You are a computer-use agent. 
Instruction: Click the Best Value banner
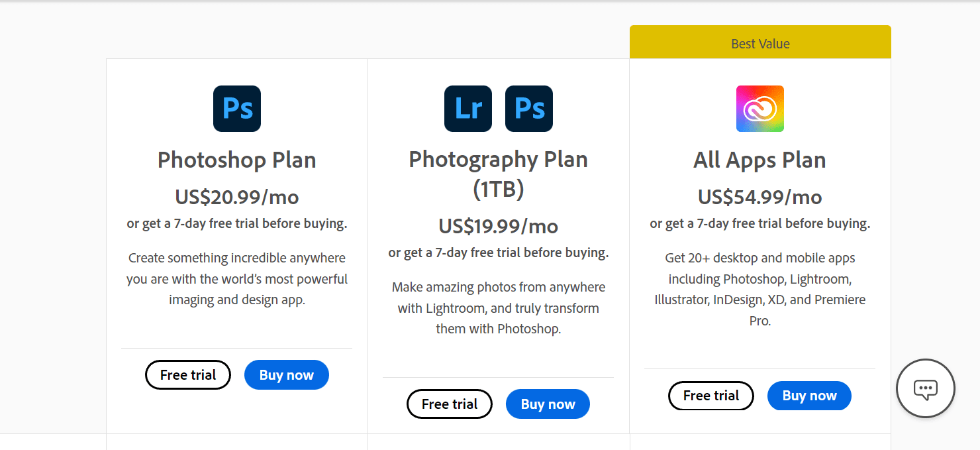[x=759, y=42]
